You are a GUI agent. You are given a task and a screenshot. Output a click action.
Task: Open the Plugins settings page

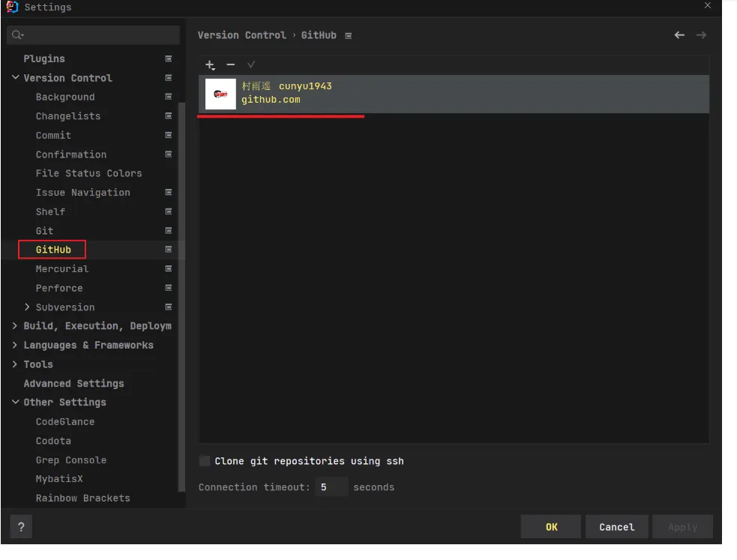pyautogui.click(x=44, y=58)
